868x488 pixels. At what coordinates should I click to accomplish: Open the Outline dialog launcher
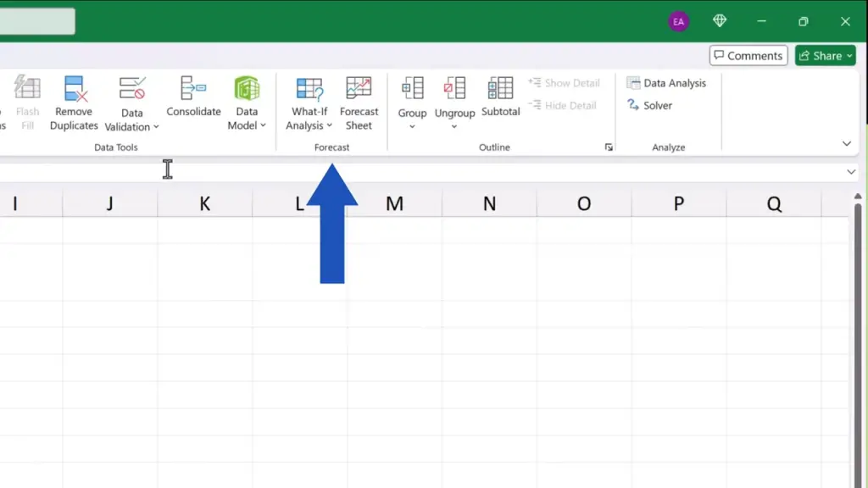[609, 147]
